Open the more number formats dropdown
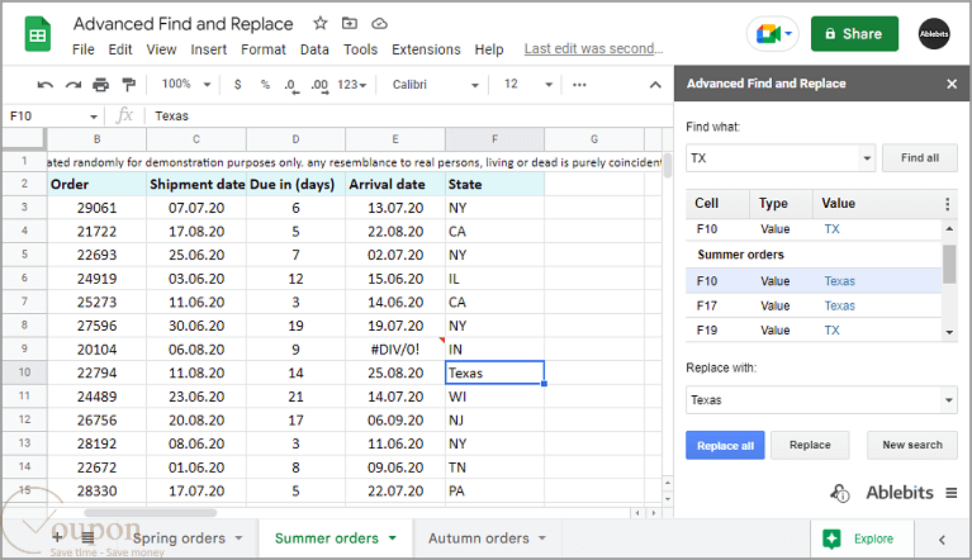This screenshot has width=972, height=560. pyautogui.click(x=352, y=84)
